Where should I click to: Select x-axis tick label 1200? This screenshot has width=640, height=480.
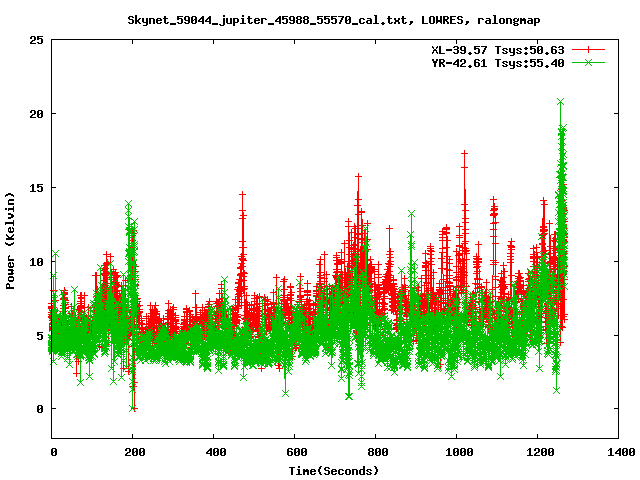[x=540, y=452]
